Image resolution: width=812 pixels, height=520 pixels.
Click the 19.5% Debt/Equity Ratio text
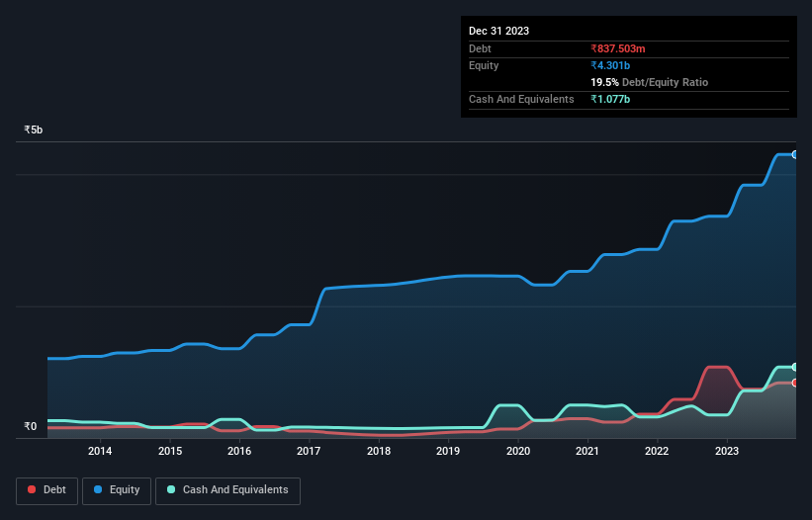(x=650, y=82)
